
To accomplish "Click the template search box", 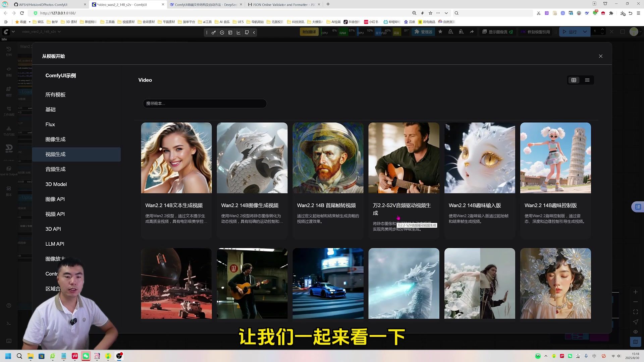I will coord(205,103).
